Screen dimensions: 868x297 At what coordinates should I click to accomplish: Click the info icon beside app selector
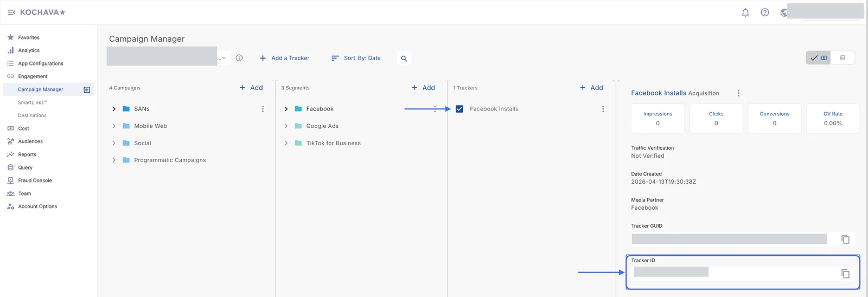click(239, 58)
